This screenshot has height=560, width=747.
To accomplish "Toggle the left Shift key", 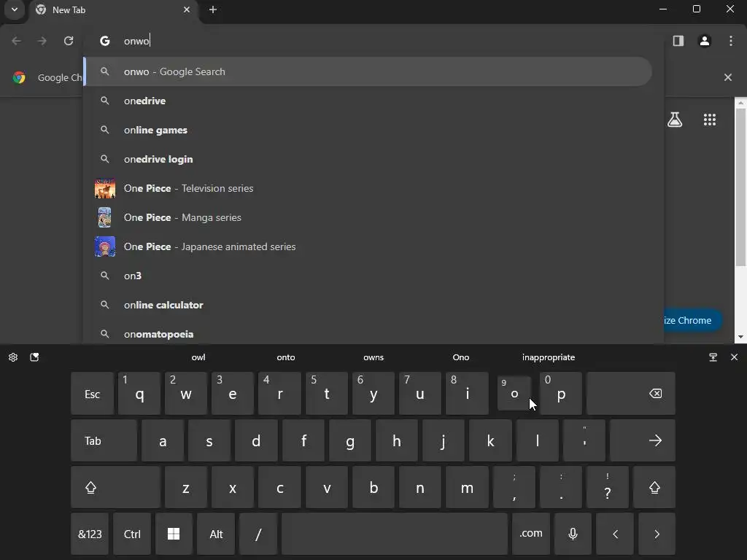I will click(x=116, y=487).
